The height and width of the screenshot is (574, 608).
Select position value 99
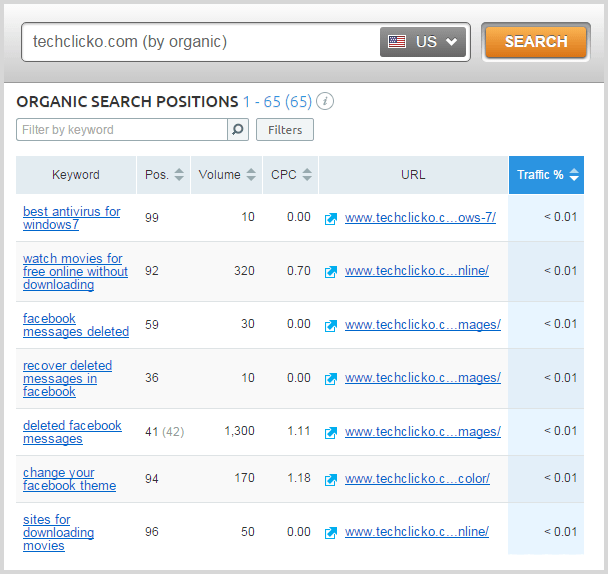152,218
